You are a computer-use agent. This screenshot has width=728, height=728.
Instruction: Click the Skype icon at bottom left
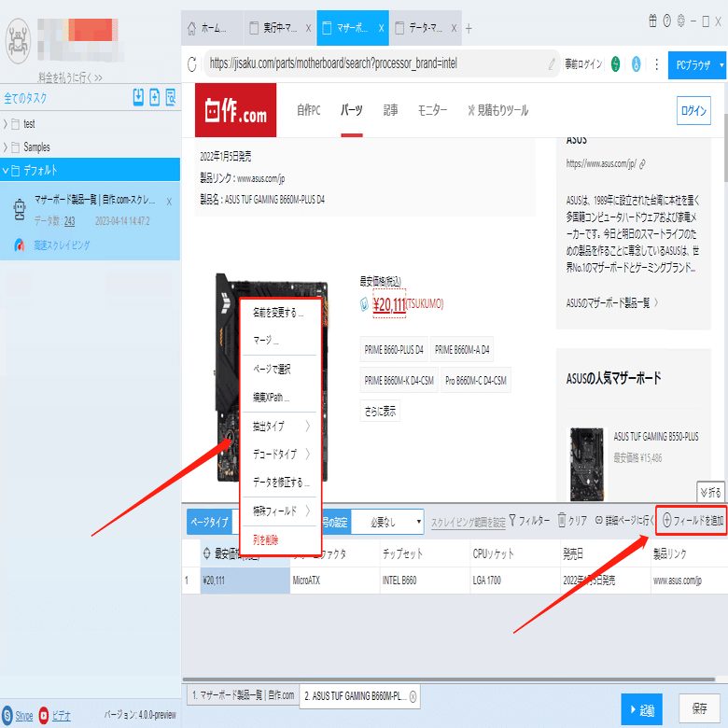(7, 715)
